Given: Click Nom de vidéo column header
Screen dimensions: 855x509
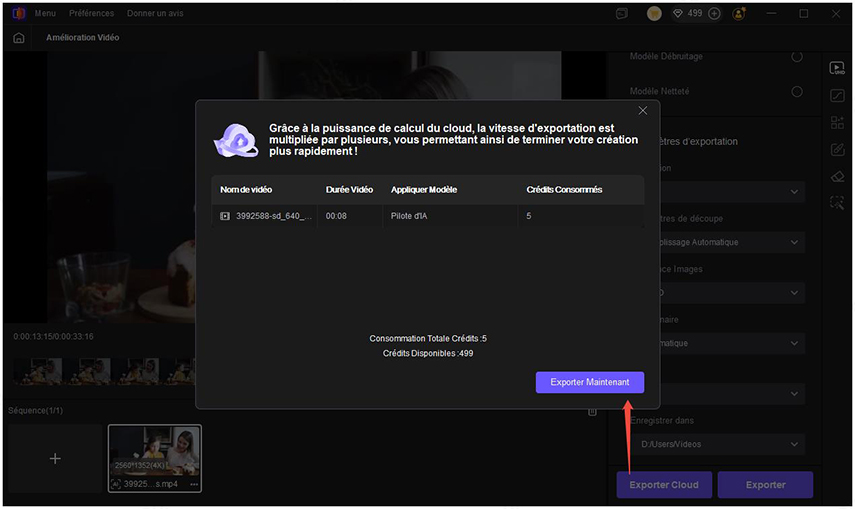Looking at the screenshot, I should tap(246, 190).
